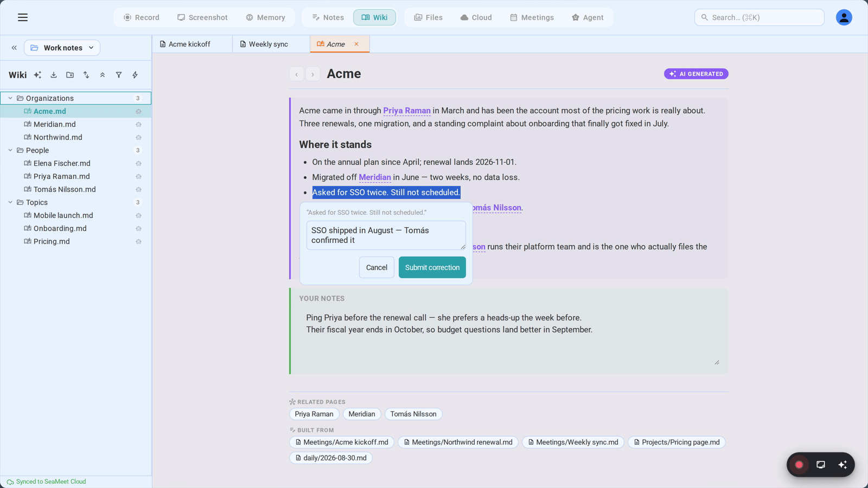Collapse the Topics folder
This screenshot has height=488, width=868.
coord(10,202)
